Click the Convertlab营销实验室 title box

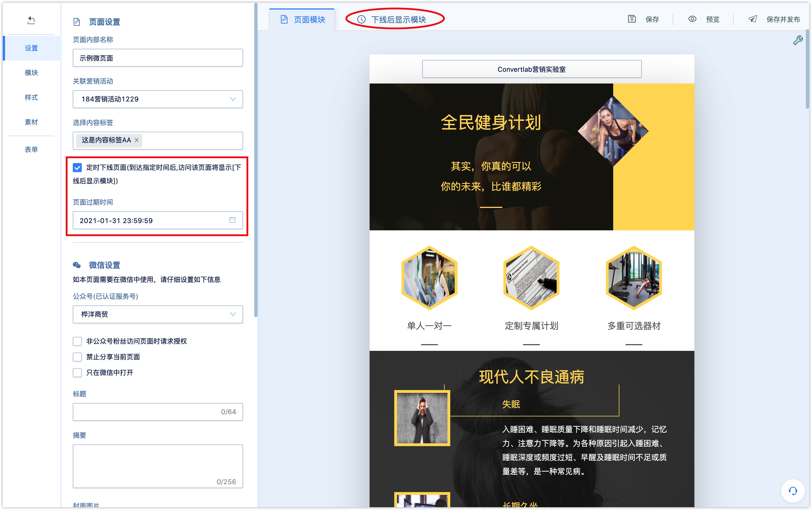click(x=532, y=69)
